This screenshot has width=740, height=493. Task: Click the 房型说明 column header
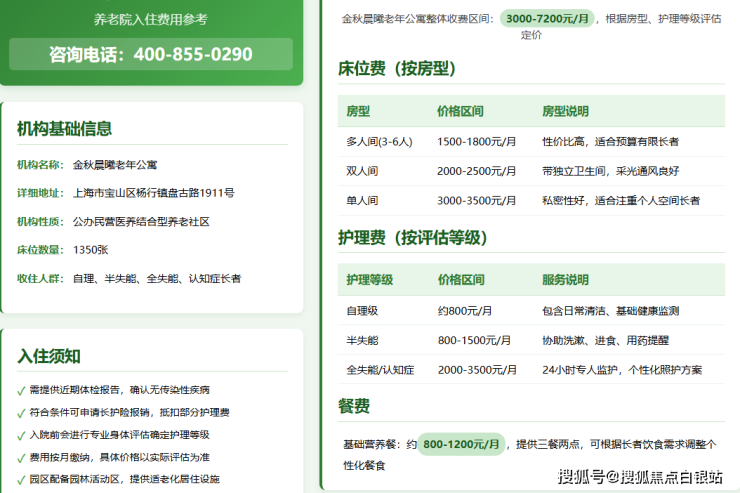565,111
